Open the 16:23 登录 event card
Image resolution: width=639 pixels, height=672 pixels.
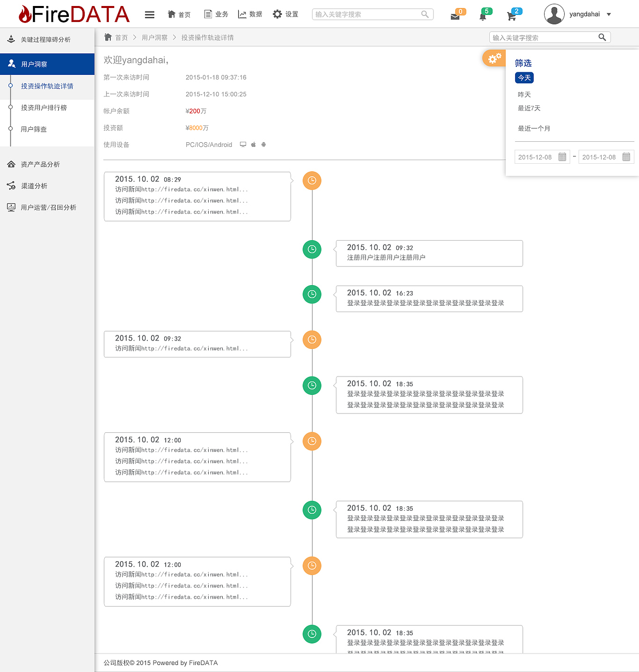pyautogui.click(x=429, y=299)
